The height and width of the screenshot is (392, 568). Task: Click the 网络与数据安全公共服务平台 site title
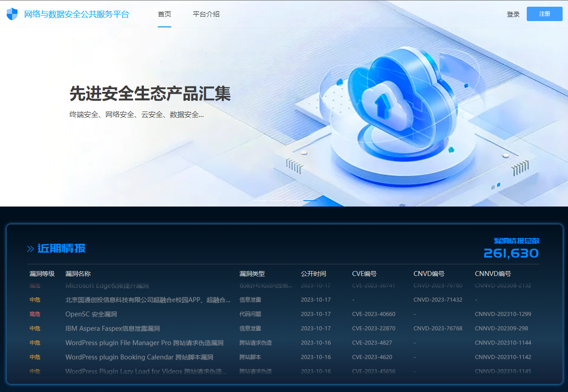point(77,14)
